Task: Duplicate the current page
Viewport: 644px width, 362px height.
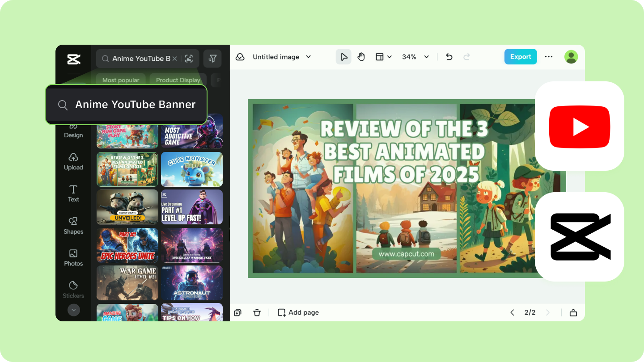Action: (238, 312)
